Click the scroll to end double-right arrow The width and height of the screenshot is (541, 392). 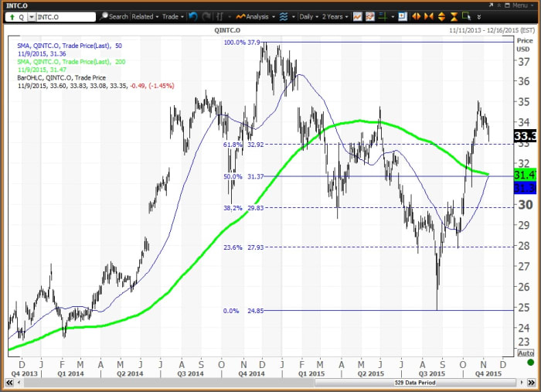(530, 383)
